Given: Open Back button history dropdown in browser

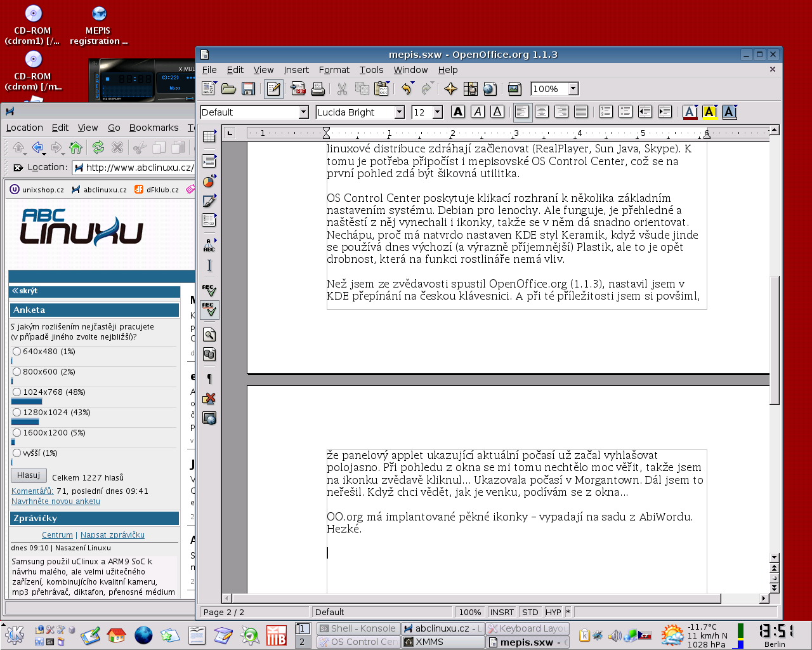Looking at the screenshot, I should pyautogui.click(x=44, y=152).
